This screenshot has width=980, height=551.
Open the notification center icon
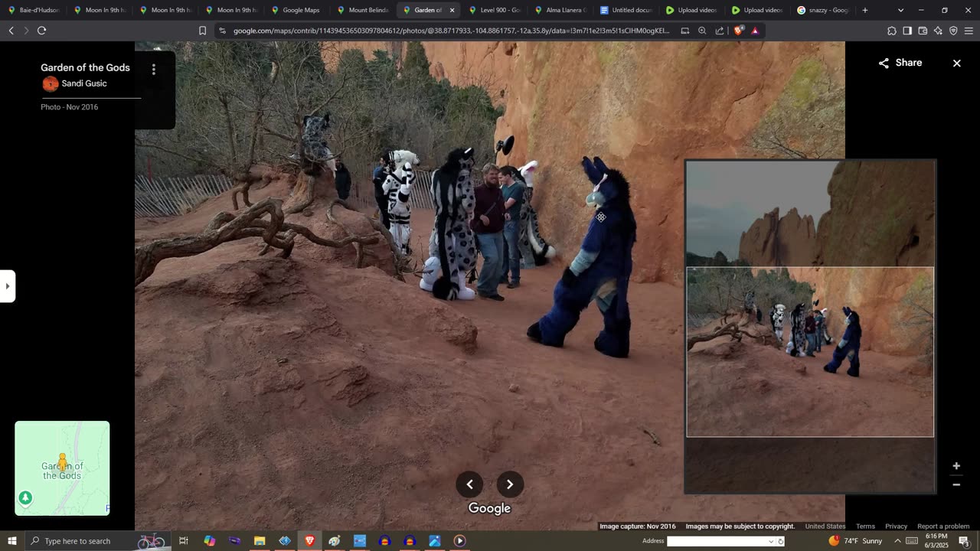(x=964, y=541)
